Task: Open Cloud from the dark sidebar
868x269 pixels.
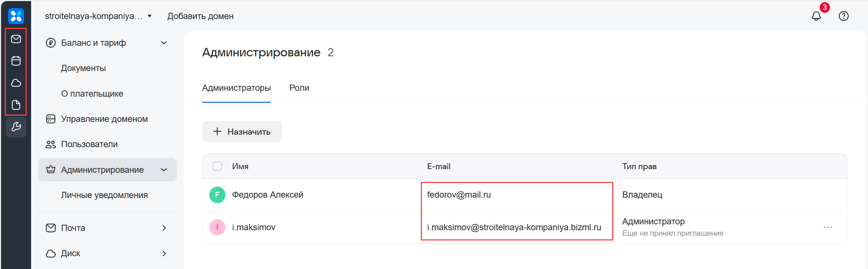Action: click(x=16, y=83)
